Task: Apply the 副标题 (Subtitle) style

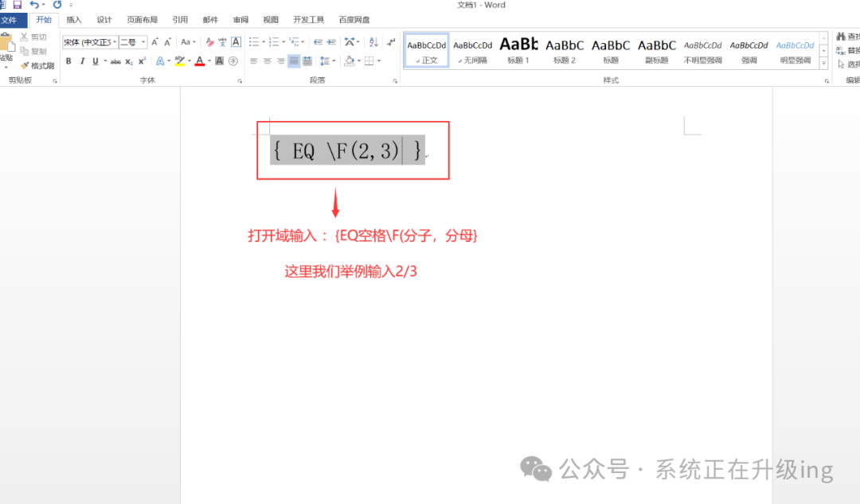Action: pyautogui.click(x=656, y=50)
